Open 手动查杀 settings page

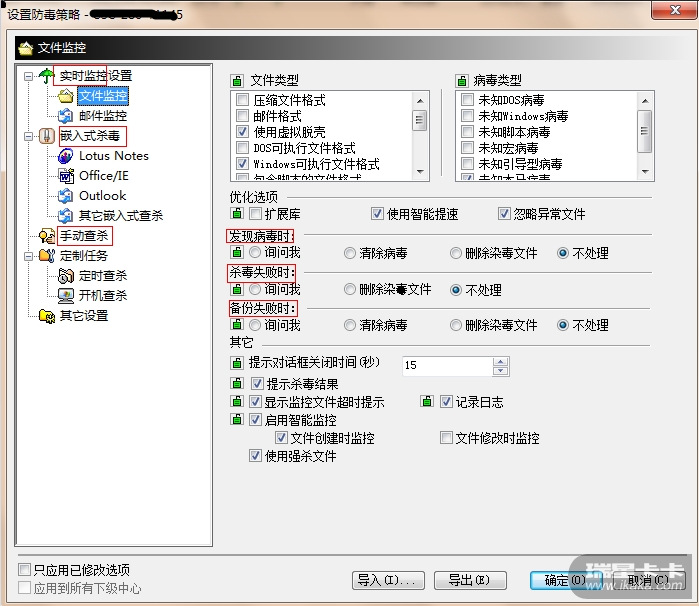84,236
